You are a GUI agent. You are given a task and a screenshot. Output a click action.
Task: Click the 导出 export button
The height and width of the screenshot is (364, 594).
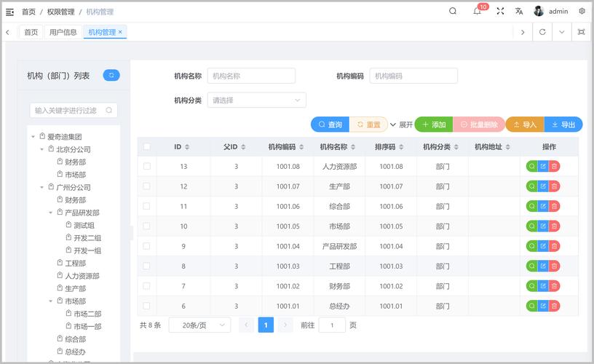[x=563, y=124]
